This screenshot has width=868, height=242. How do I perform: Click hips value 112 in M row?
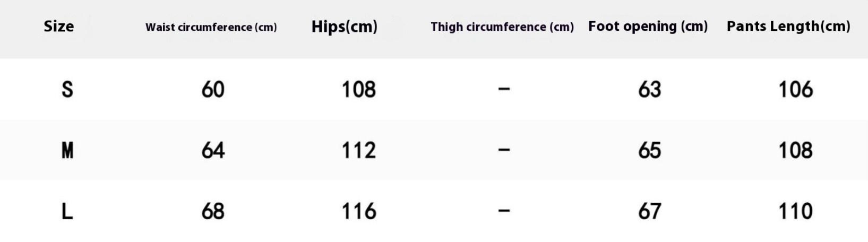click(358, 151)
